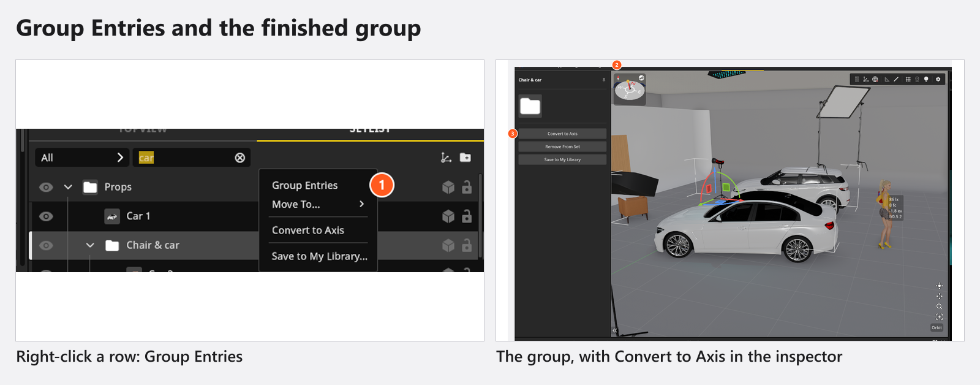Click the folder thumbnail in the inspector
Viewport: 980px width, 385px height.
(530, 106)
